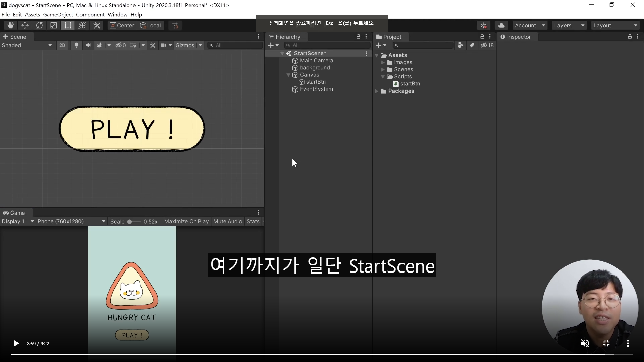Screen dimensions: 644x362
Task: Collapse Canvas object in Hierarchy
Action: pos(288,75)
